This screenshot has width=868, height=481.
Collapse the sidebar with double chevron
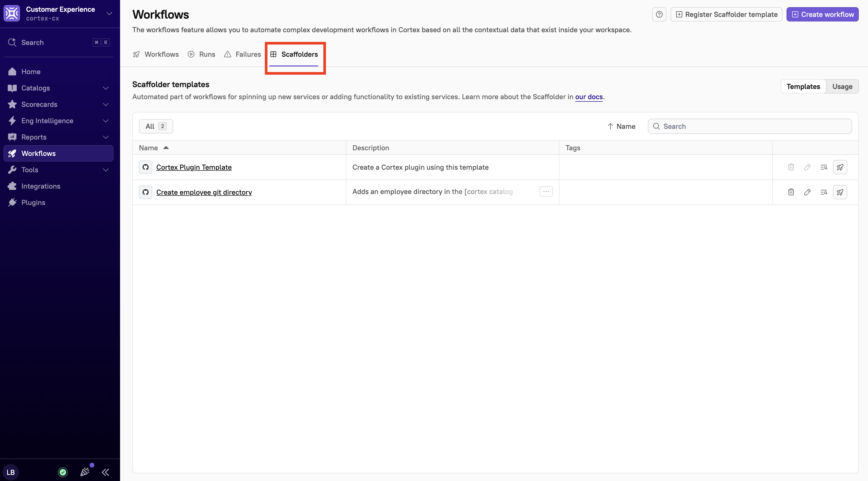[x=105, y=472]
